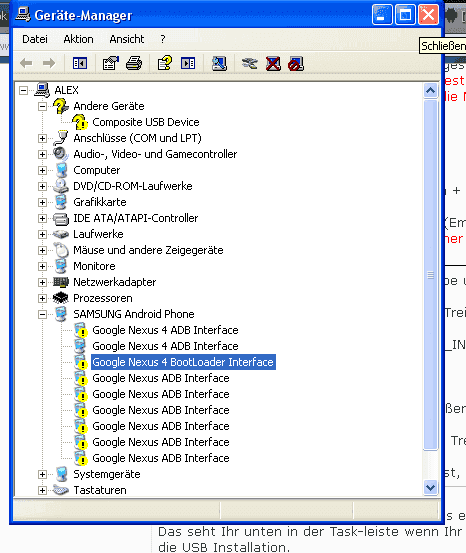
Task: Click the Monitore category icon
Action: point(61,266)
